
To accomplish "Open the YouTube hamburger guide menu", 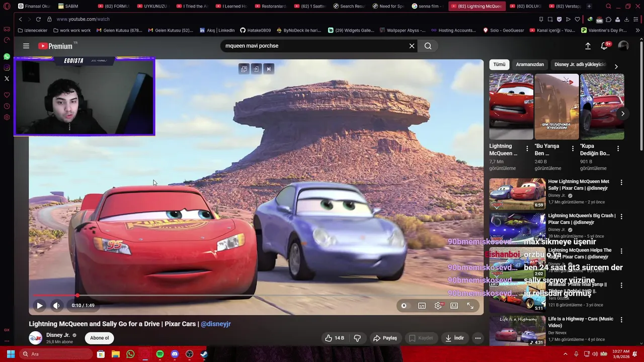I will pyautogui.click(x=26, y=46).
